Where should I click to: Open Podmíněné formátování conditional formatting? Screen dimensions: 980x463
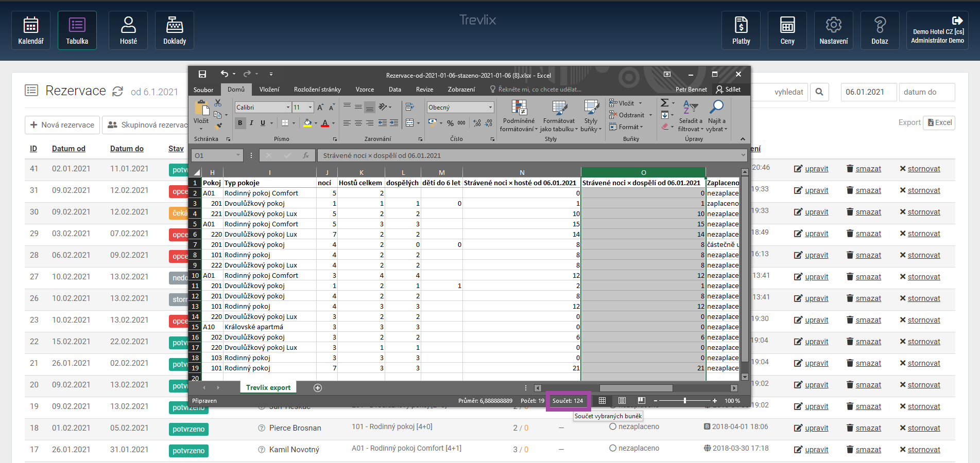pyautogui.click(x=519, y=116)
